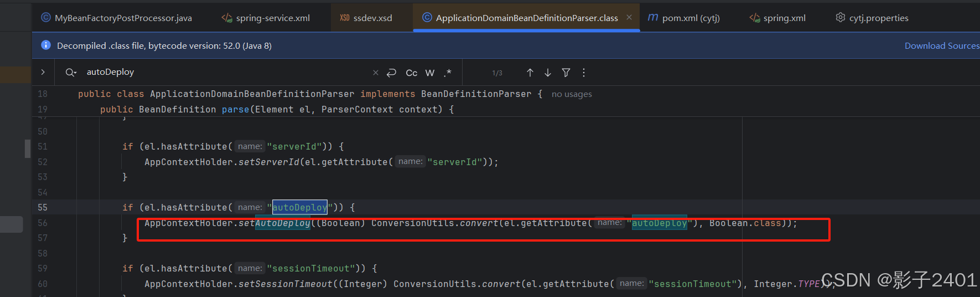
Task: Open more search options menu
Action: coord(584,73)
